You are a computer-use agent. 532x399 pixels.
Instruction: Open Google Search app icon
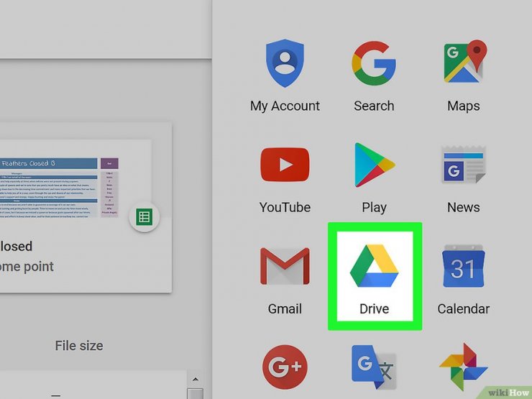[x=374, y=63]
